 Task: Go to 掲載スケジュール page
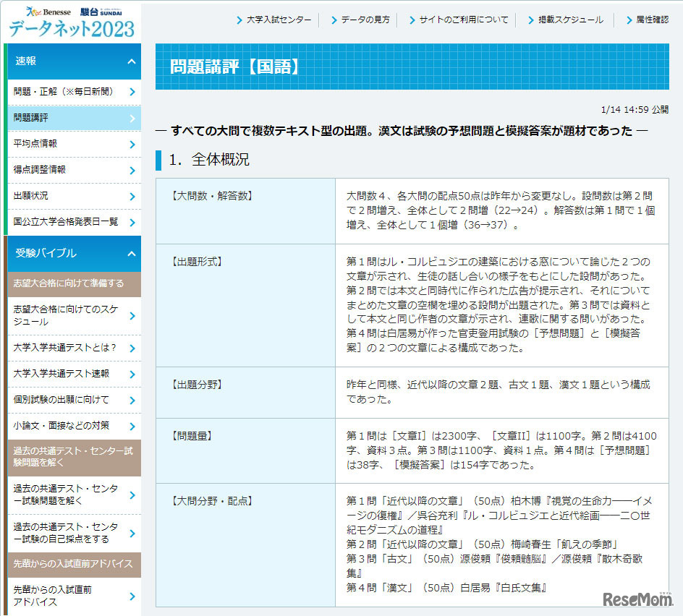[x=570, y=20]
